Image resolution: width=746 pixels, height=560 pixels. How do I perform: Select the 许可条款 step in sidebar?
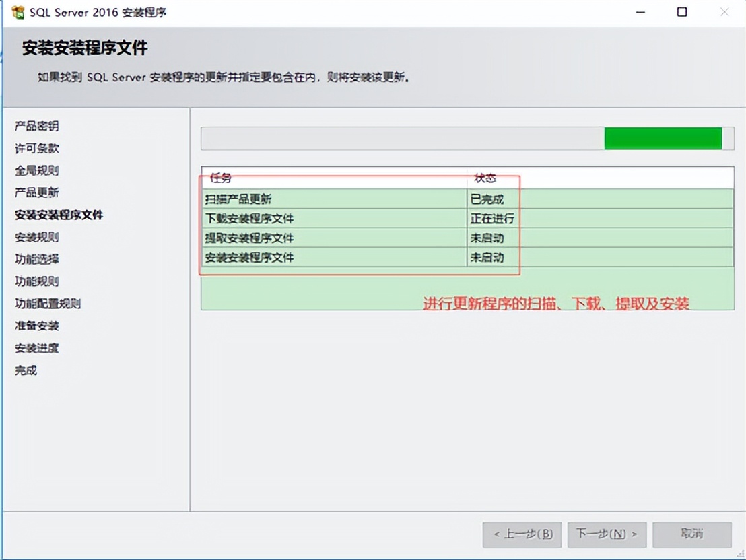tap(36, 149)
